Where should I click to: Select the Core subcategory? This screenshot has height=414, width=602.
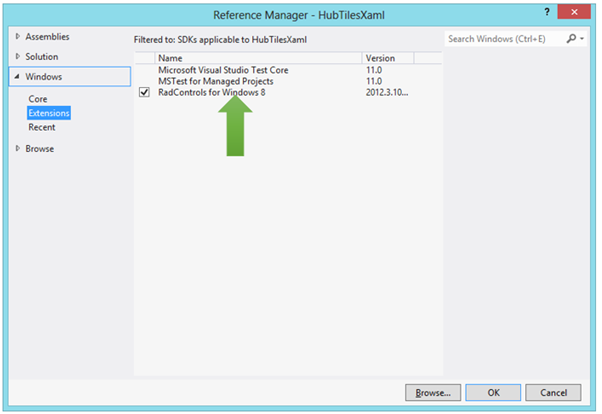click(38, 99)
